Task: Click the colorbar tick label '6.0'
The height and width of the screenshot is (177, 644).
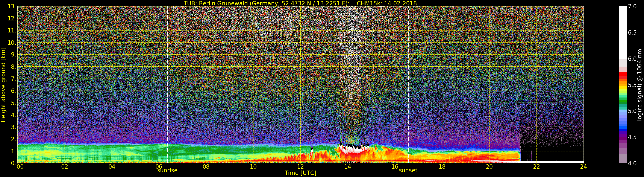Action: [x=632, y=59]
